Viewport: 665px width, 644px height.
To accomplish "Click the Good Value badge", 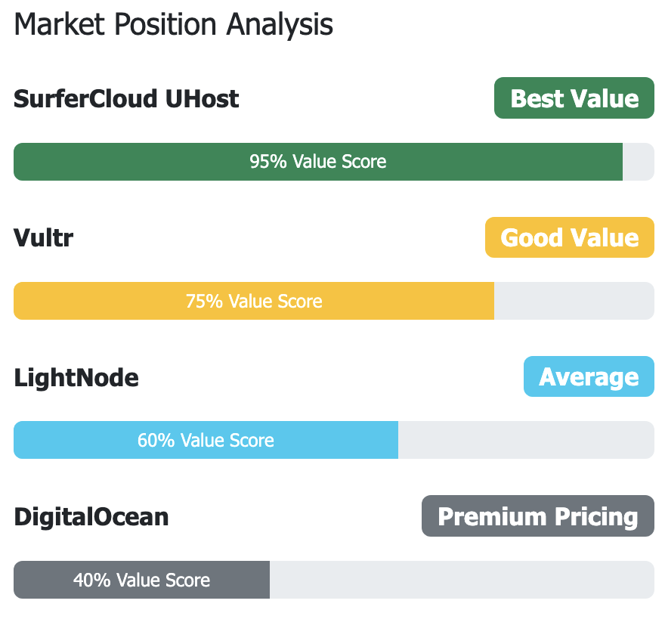I will (x=570, y=237).
